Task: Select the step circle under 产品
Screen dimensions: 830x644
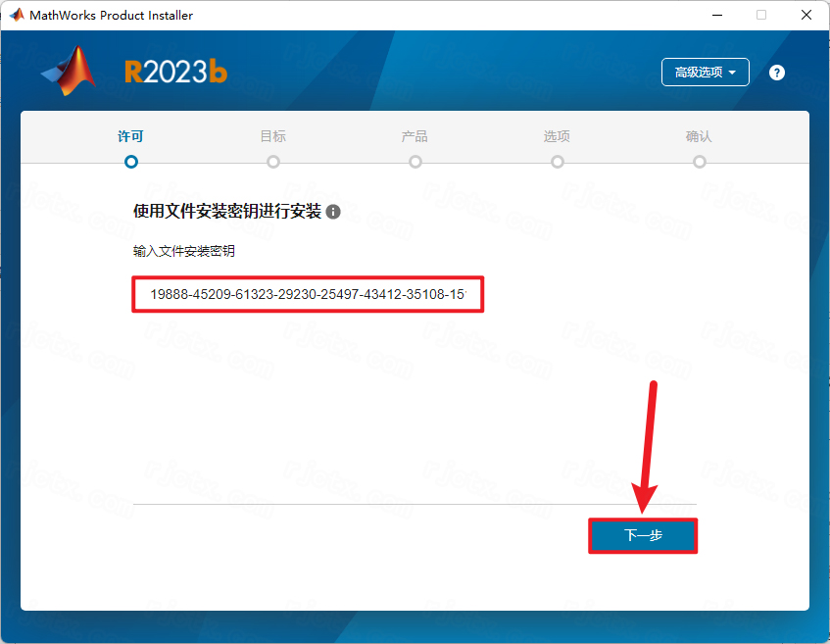Action: coord(415,162)
